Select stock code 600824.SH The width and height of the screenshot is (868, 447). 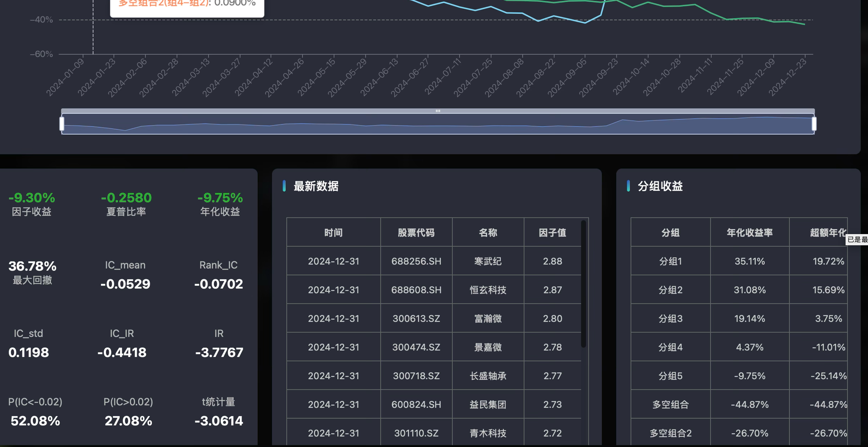(416, 404)
